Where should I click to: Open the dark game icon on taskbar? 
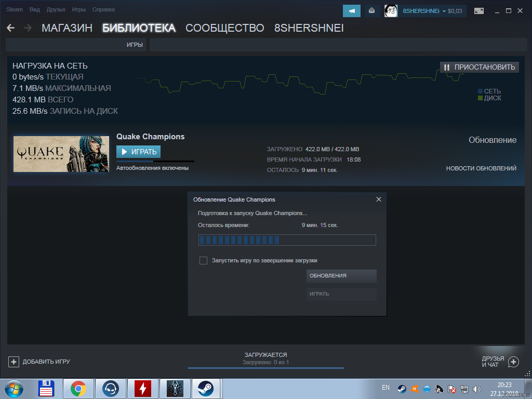(175, 389)
